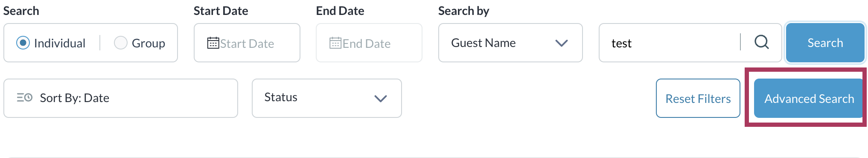
Task: Focus the Start Date input field
Action: point(247,43)
